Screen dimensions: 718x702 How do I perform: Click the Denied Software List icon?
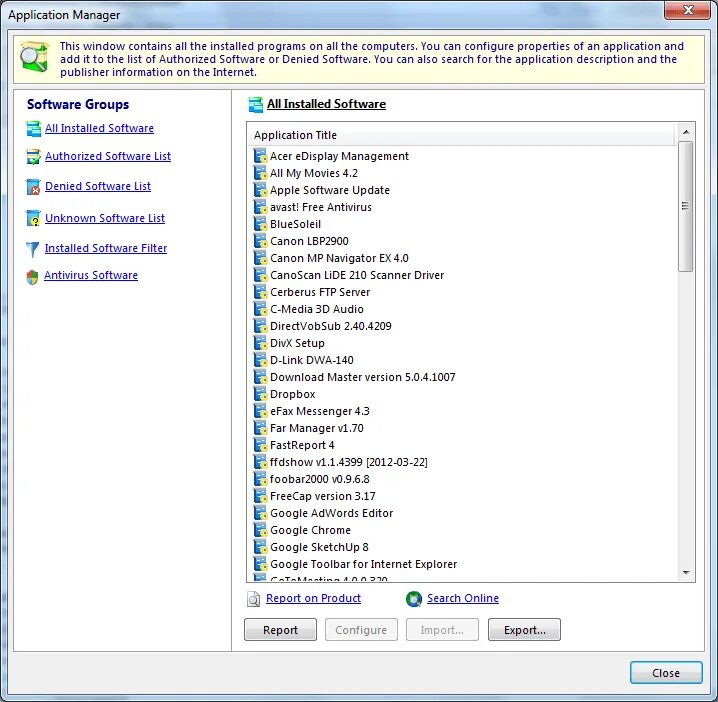(x=33, y=187)
